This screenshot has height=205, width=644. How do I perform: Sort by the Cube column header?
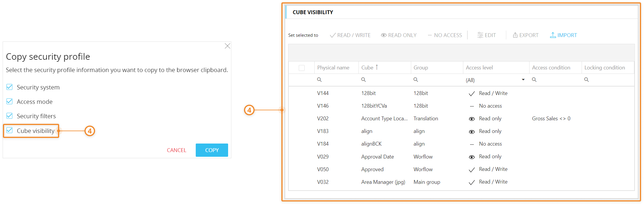tap(368, 68)
